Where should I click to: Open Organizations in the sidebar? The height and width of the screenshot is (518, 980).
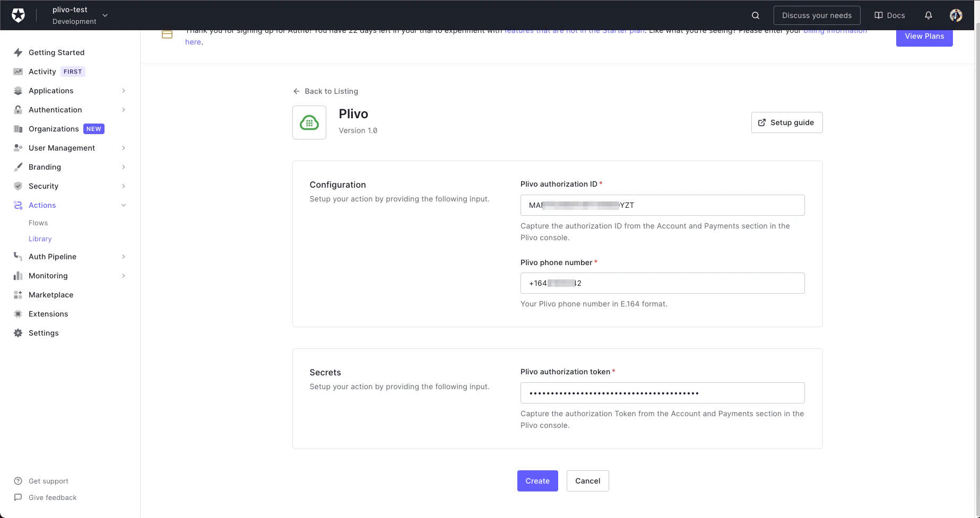[54, 129]
